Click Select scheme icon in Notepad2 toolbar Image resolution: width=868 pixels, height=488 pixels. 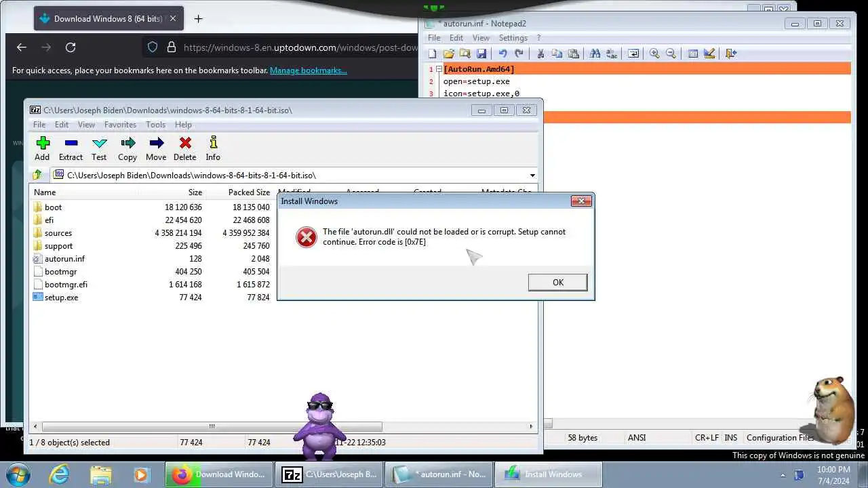[692, 54]
